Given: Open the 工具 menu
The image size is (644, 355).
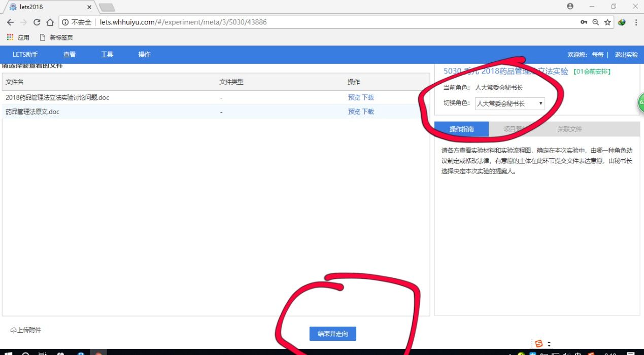Looking at the screenshot, I should (107, 55).
